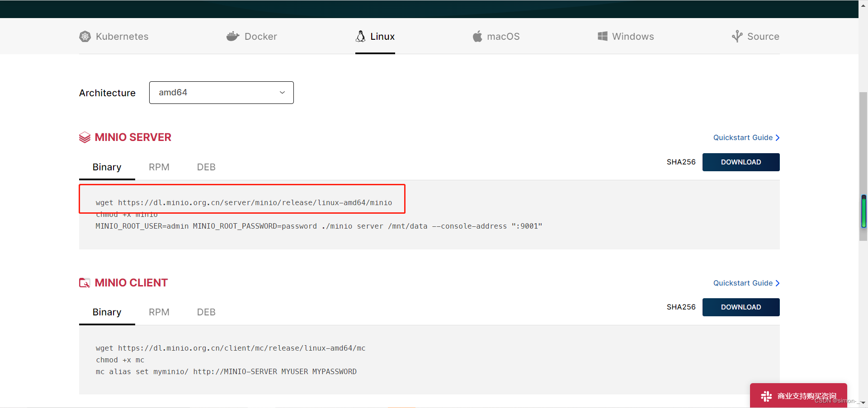
Task: Click the 'mc alias set myminio/' command
Action: [226, 372]
